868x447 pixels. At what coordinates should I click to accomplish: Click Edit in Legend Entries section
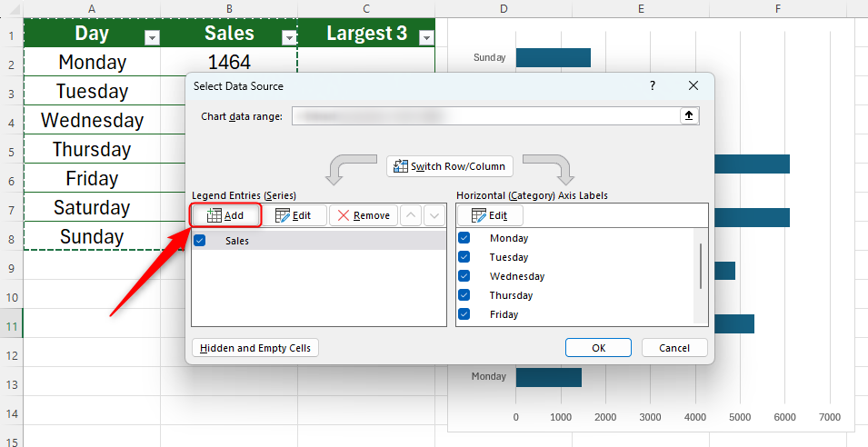(294, 215)
